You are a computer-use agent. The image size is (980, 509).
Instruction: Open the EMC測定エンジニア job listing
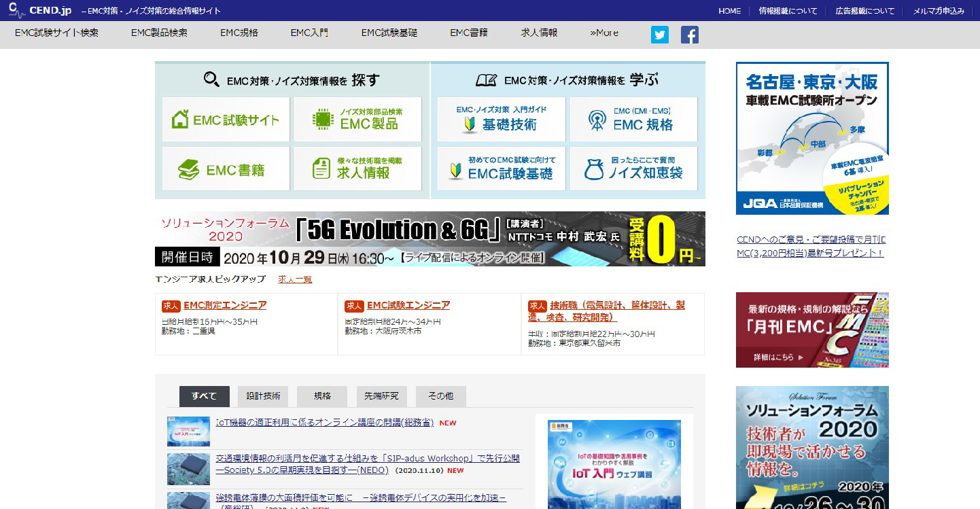(225, 306)
